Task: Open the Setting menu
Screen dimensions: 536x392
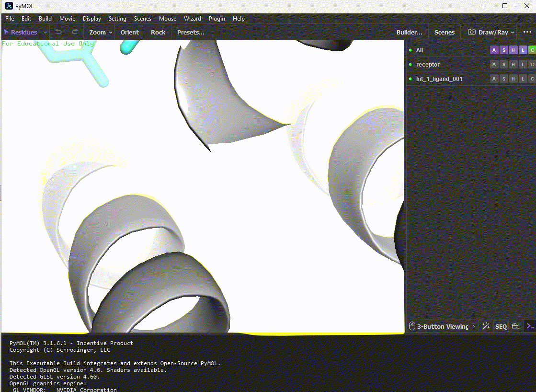Action: pyautogui.click(x=117, y=19)
